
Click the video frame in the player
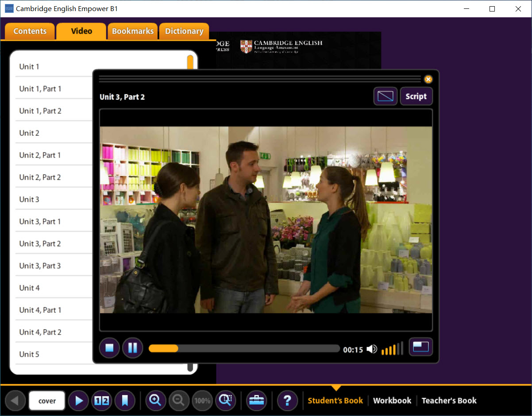pos(266,220)
